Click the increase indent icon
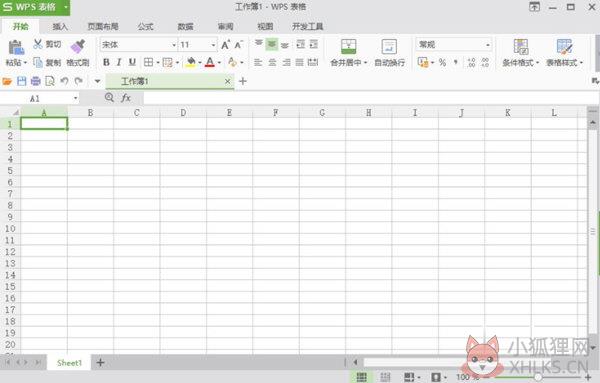 coord(314,44)
